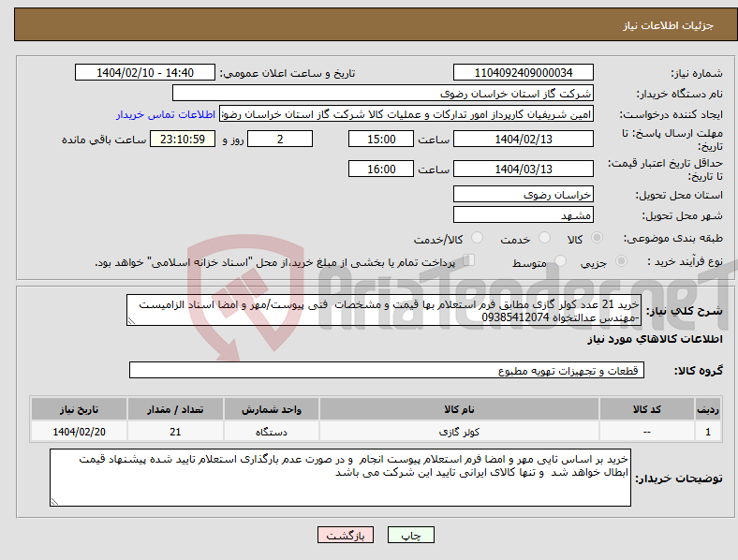The width and height of the screenshot is (738, 560).
Task: Select the خدمت radio button
Action: coord(544,238)
